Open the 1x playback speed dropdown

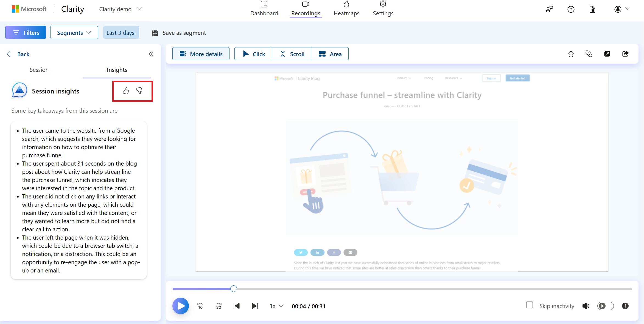276,306
